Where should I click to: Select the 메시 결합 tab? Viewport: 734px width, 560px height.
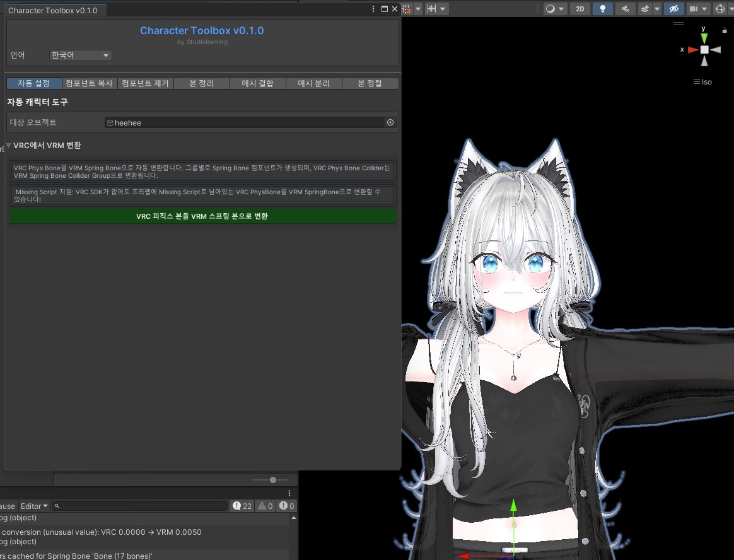tap(257, 83)
